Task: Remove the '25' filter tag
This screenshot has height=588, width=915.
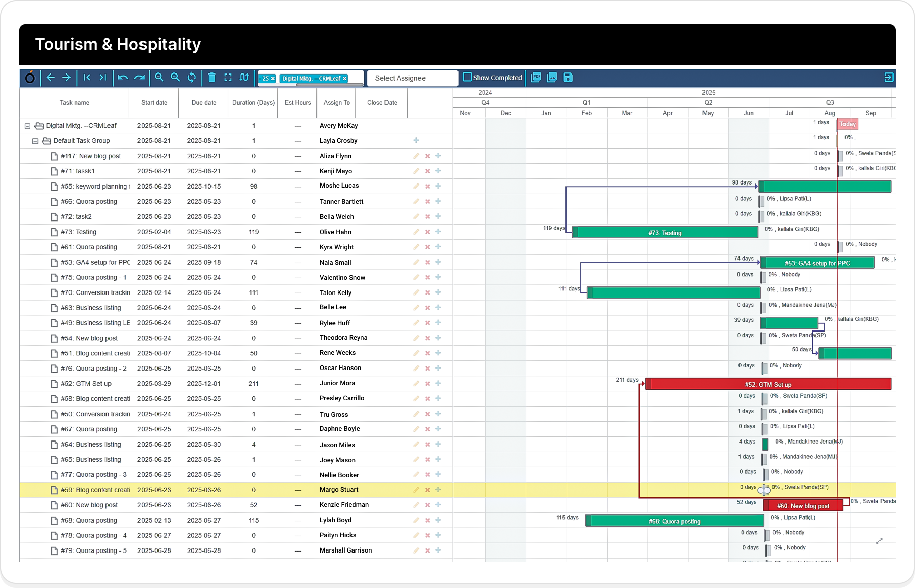Action: (273, 79)
